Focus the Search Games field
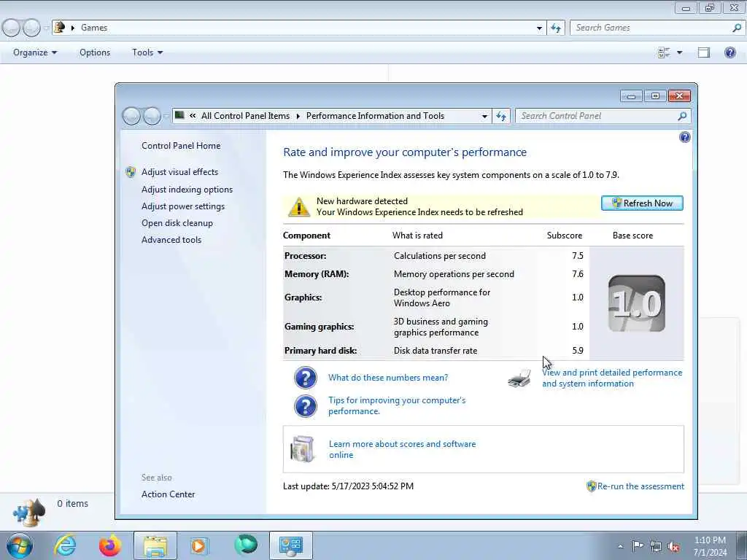The height and width of the screenshot is (560, 747). pos(657,28)
